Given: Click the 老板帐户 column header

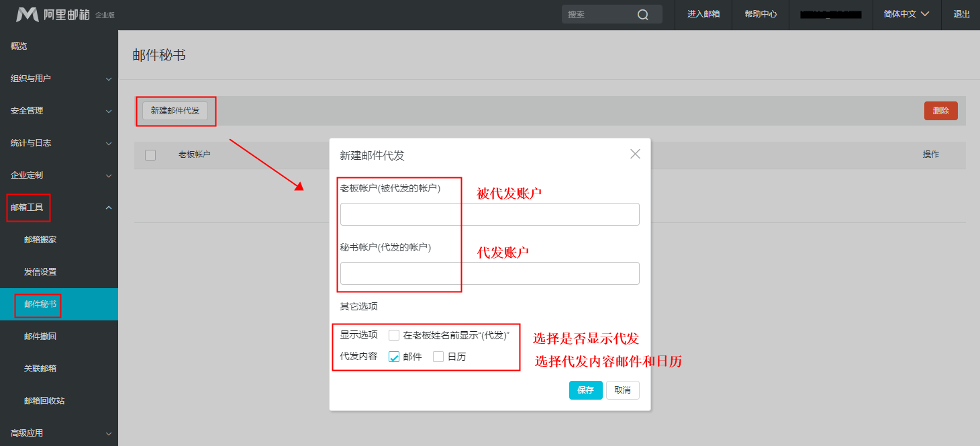Looking at the screenshot, I should (195, 154).
